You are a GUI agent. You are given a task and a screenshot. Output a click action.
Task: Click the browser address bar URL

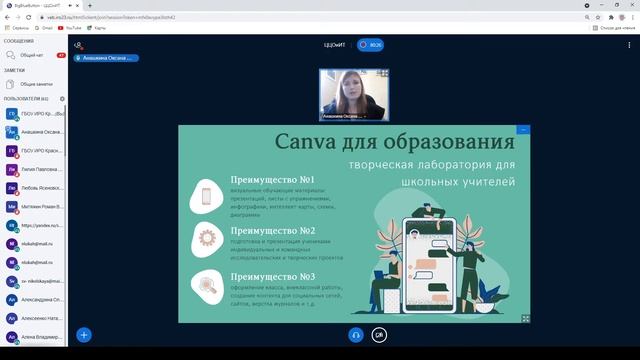coord(111,18)
